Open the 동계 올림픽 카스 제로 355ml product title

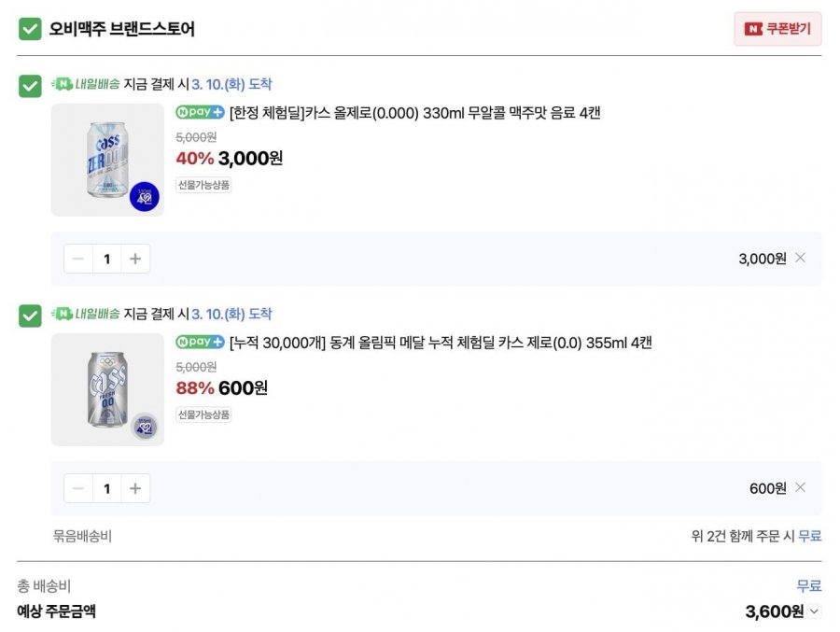pyautogui.click(x=441, y=343)
